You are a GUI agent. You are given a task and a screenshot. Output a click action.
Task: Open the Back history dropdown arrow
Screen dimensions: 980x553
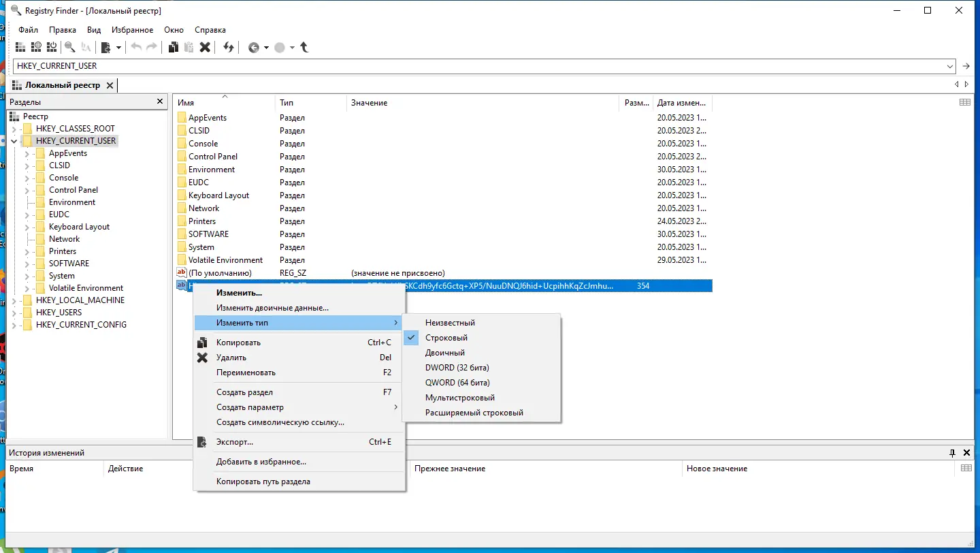click(266, 48)
